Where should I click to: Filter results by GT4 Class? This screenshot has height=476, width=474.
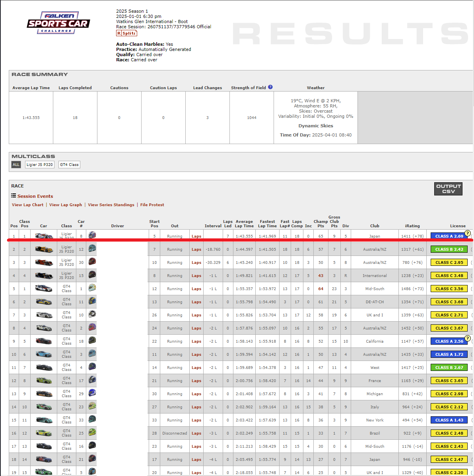click(69, 164)
